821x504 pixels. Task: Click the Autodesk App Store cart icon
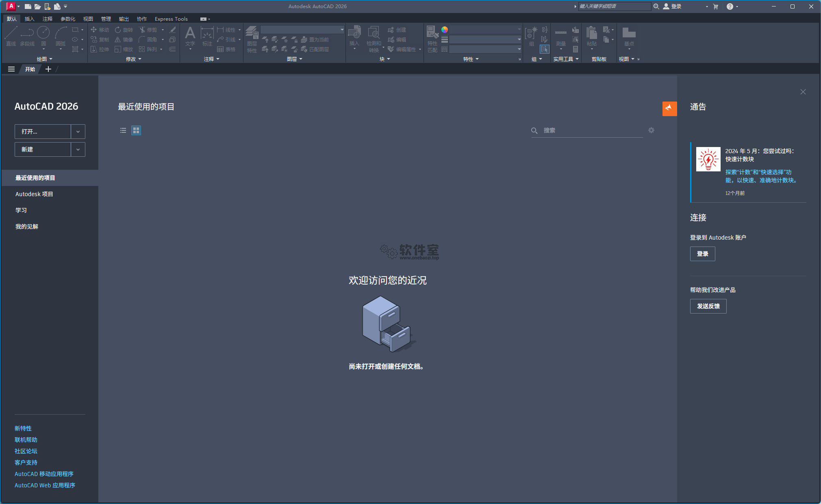click(716, 6)
